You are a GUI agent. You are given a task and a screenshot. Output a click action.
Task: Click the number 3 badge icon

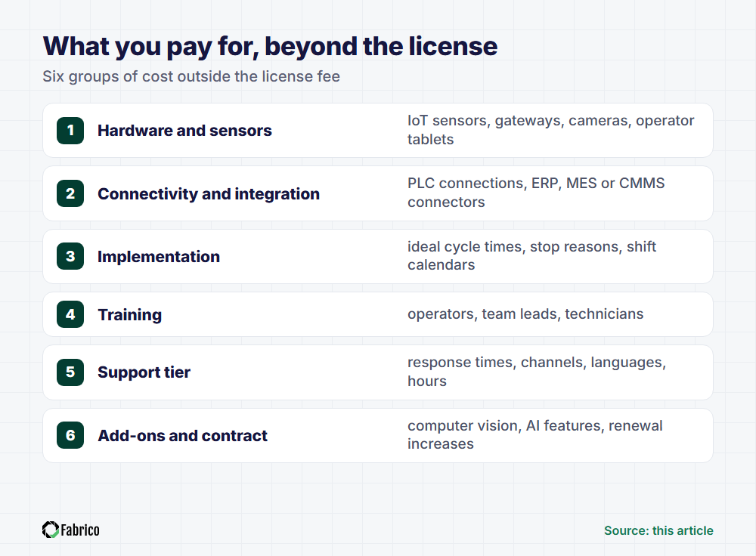click(x=70, y=256)
